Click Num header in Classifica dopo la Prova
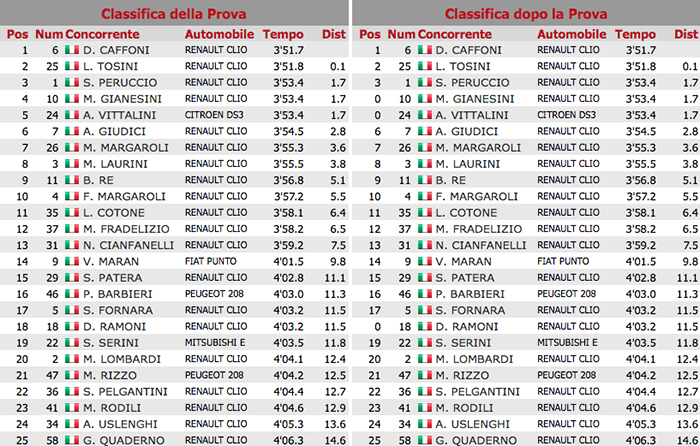The image size is (700, 446). click(x=402, y=34)
